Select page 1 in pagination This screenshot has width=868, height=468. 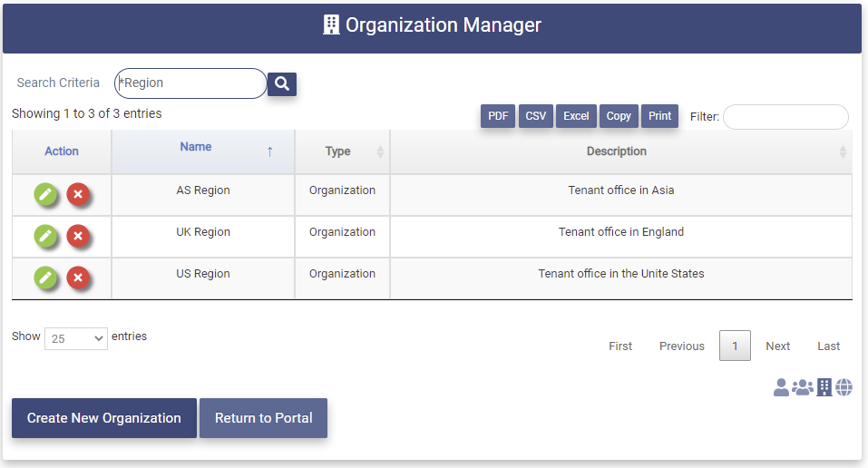click(x=735, y=346)
